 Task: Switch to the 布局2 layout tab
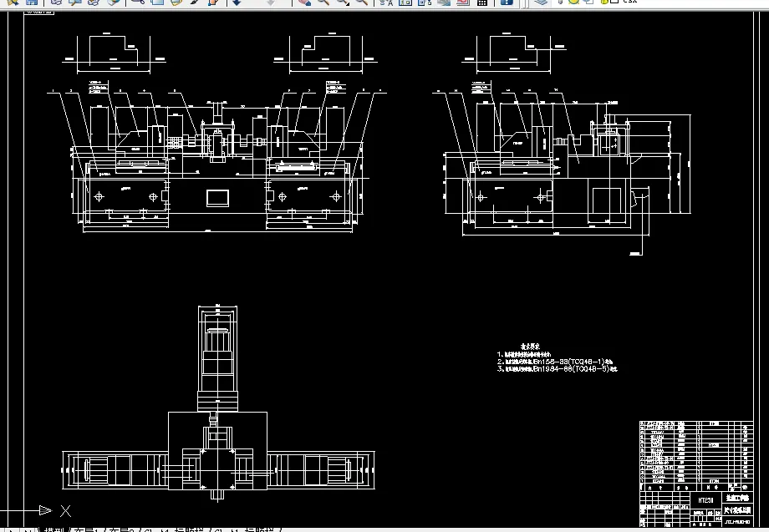pos(120,529)
